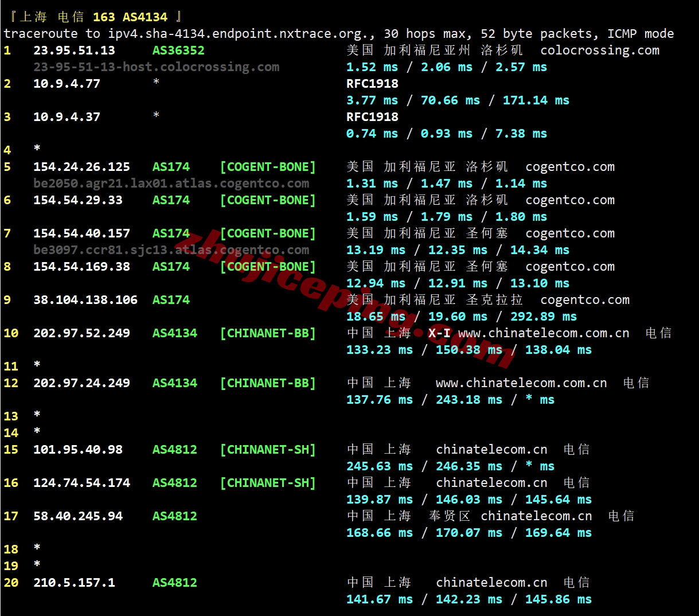Click latency value 70.66 ms
The image size is (699, 616).
click(450, 100)
